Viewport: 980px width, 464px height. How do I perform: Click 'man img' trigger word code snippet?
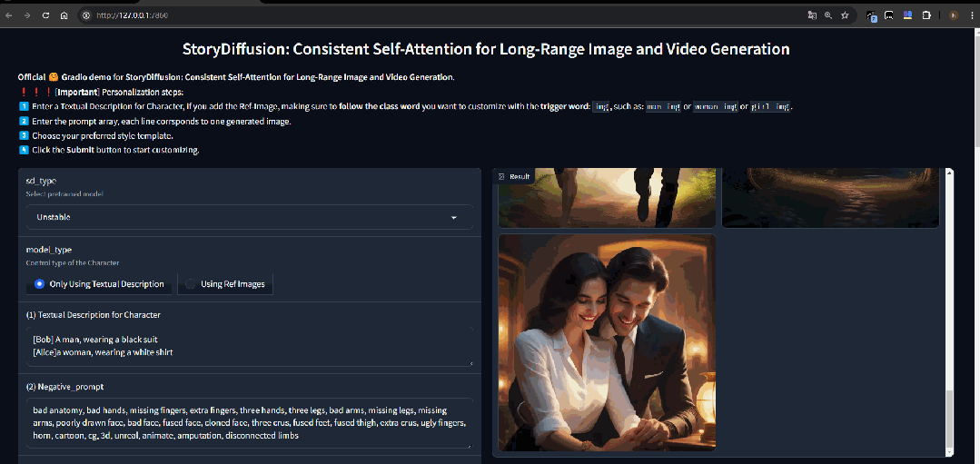(x=663, y=107)
